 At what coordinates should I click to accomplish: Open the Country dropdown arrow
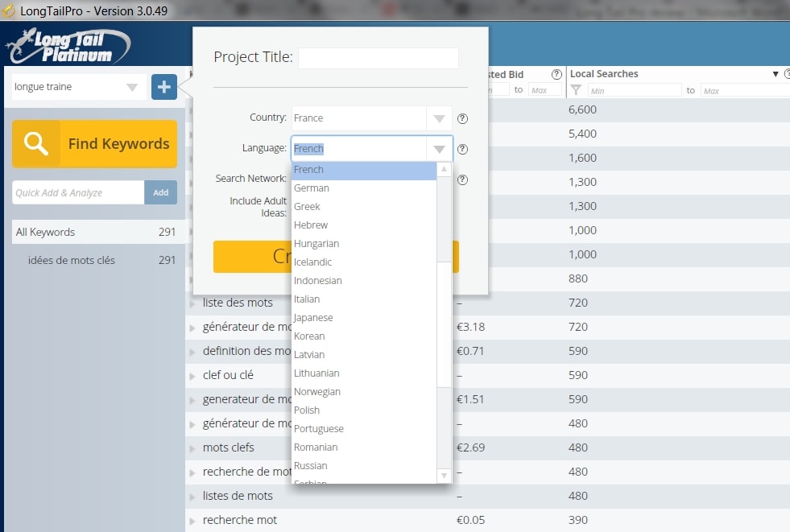pyautogui.click(x=439, y=119)
